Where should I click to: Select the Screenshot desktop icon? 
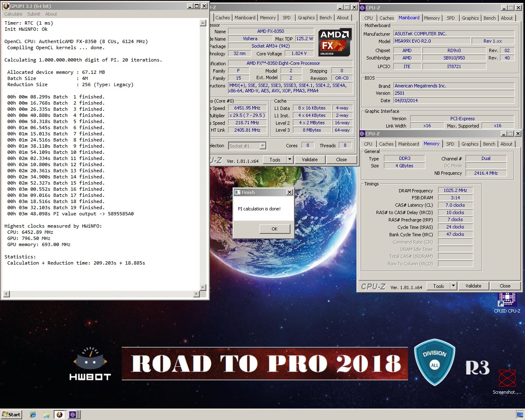coord(507,382)
